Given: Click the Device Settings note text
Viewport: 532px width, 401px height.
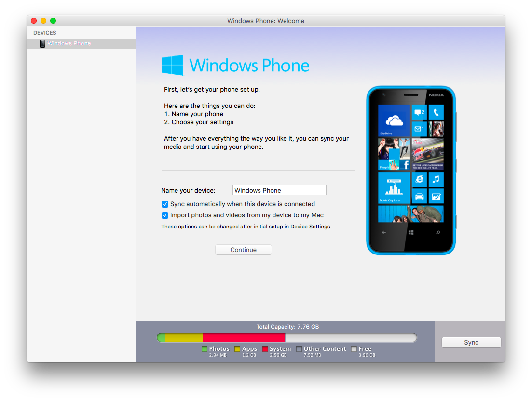Looking at the screenshot, I should pos(246,227).
